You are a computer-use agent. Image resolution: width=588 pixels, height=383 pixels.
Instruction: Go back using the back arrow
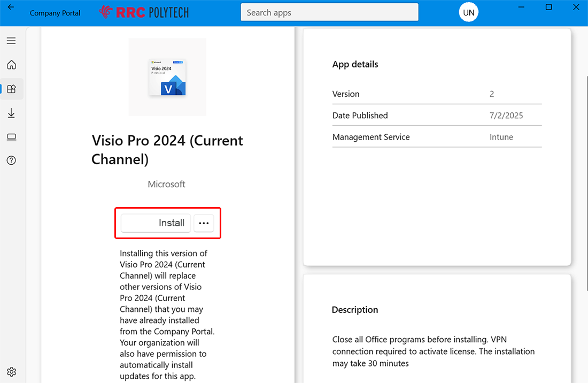(11, 7)
